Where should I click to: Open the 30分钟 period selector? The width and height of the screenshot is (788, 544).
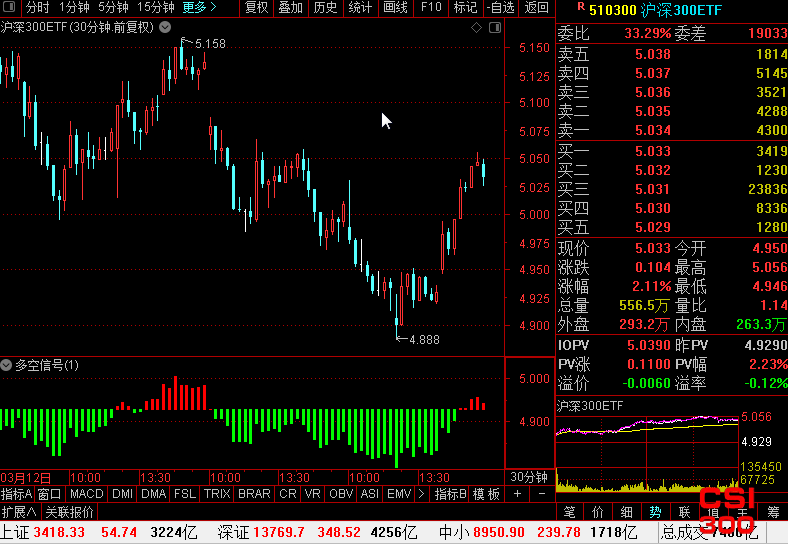click(x=529, y=477)
